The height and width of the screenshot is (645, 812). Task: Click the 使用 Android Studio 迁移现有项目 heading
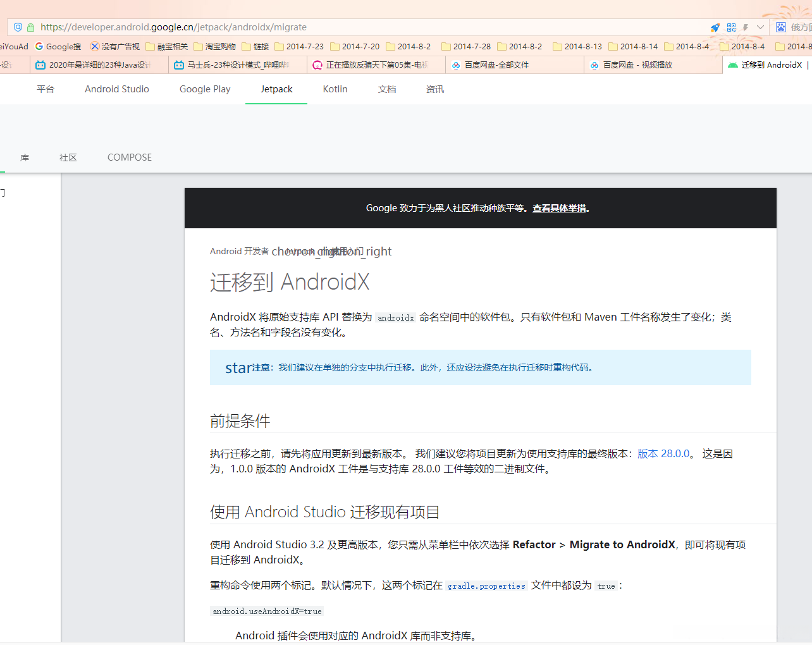325,512
